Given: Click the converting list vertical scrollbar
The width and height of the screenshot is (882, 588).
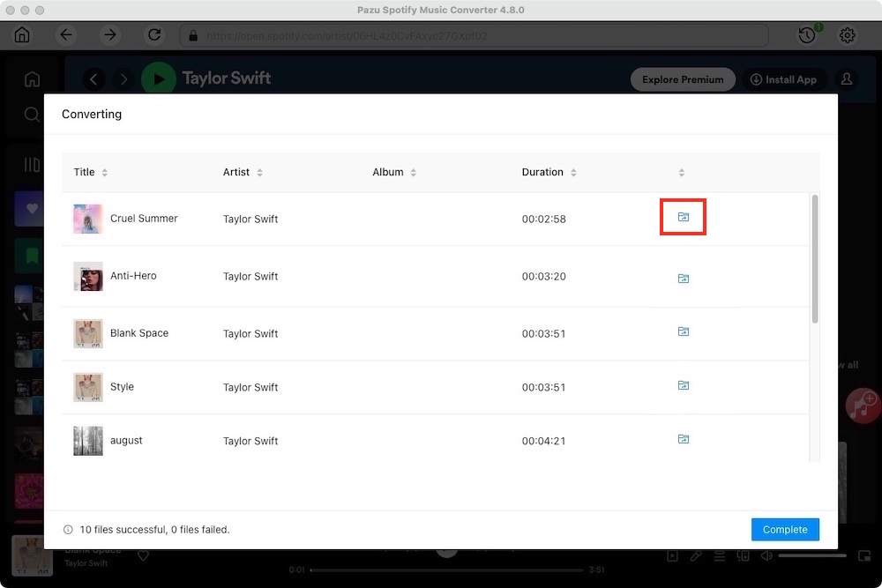Looking at the screenshot, I should tap(815, 259).
